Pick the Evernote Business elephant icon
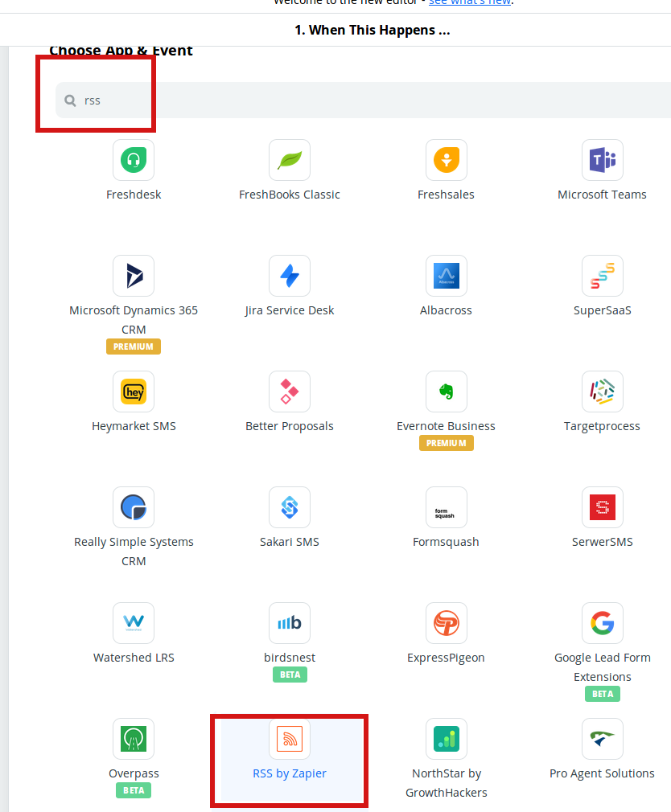This screenshot has width=671, height=812. [446, 392]
